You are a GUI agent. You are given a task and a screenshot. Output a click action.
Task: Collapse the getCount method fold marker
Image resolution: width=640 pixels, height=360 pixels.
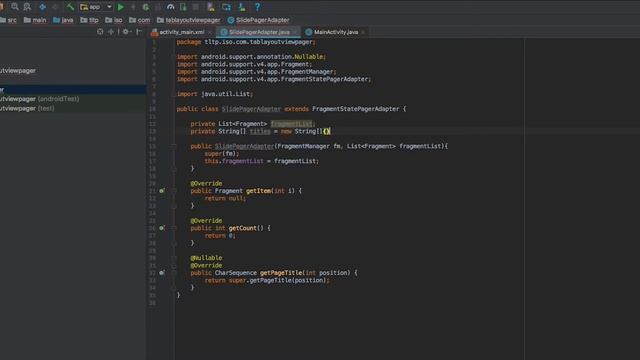point(173,228)
